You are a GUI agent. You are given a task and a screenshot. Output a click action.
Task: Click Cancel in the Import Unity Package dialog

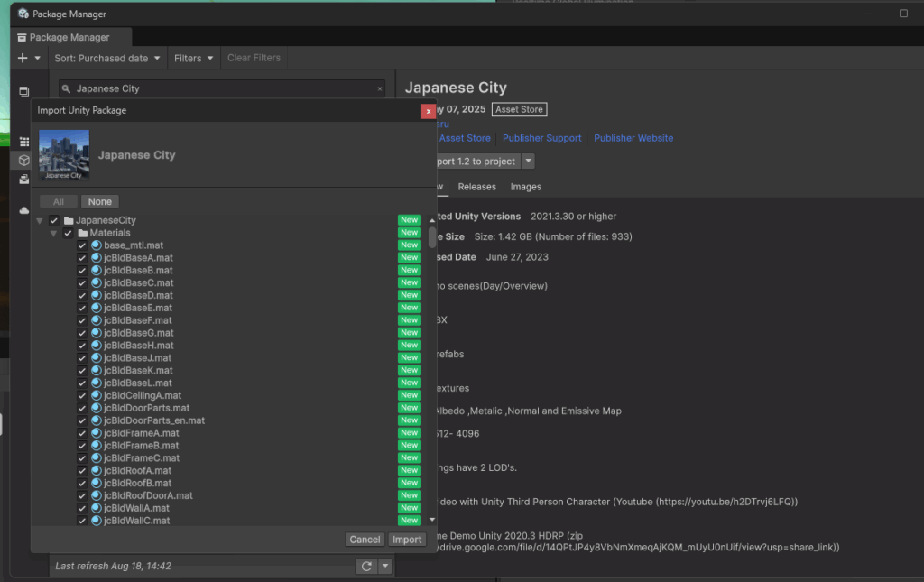coord(365,540)
